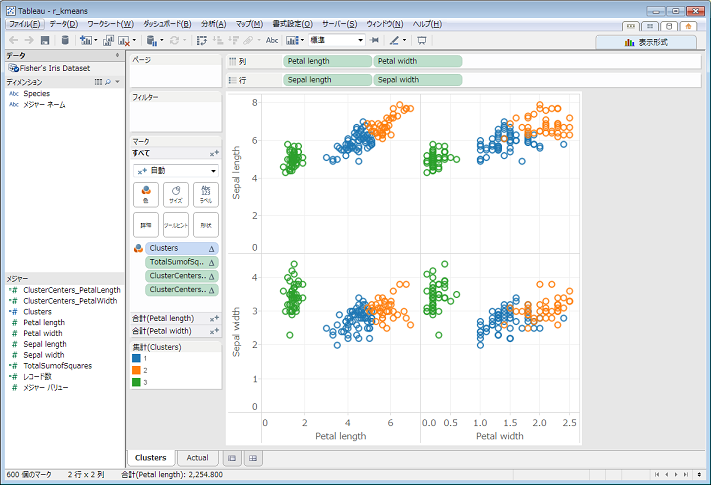Click the Redo forward arrow in toolbar
This screenshot has width=711, height=485.
coord(29,40)
